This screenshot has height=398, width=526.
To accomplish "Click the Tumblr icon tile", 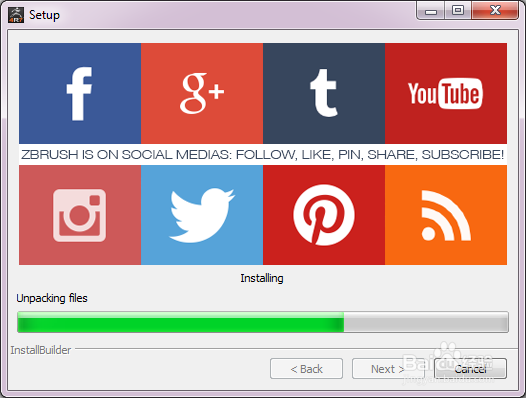I will click(324, 93).
